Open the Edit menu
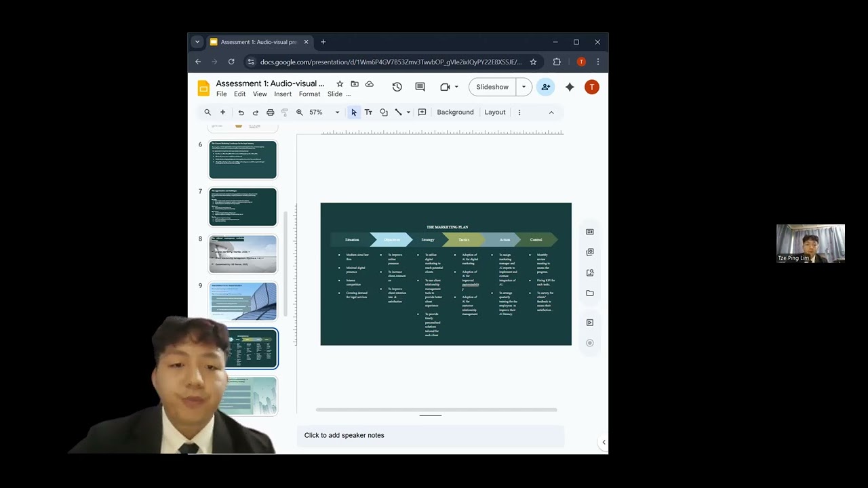This screenshot has height=488, width=868. [239, 94]
